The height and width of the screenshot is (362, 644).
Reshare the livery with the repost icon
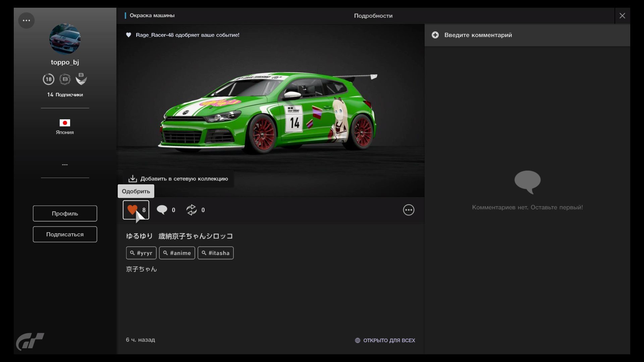pos(192,210)
